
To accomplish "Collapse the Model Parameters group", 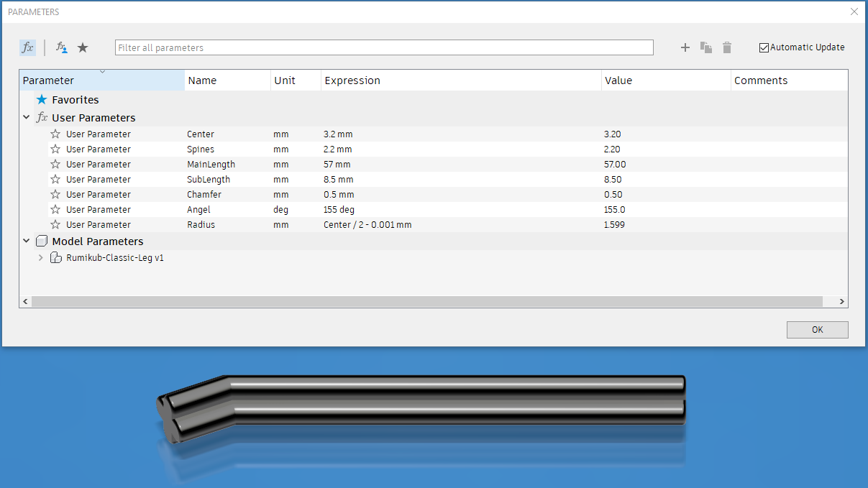I will (x=27, y=241).
